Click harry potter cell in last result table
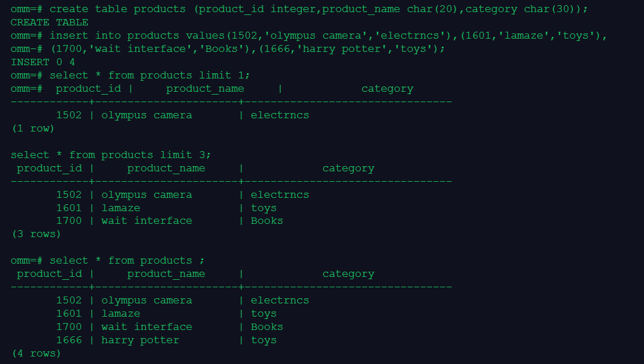The image size is (644, 364). coord(140,340)
